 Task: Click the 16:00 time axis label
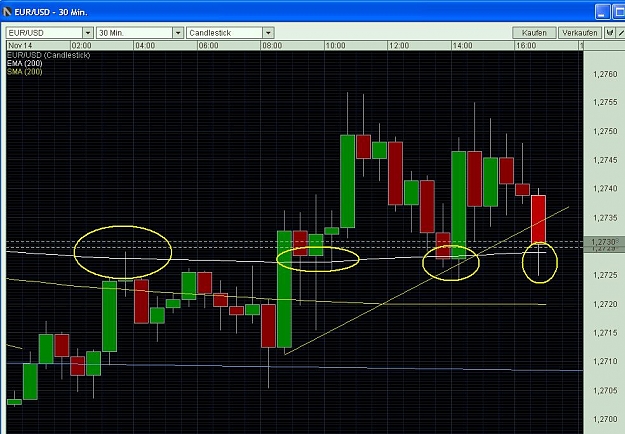point(526,45)
